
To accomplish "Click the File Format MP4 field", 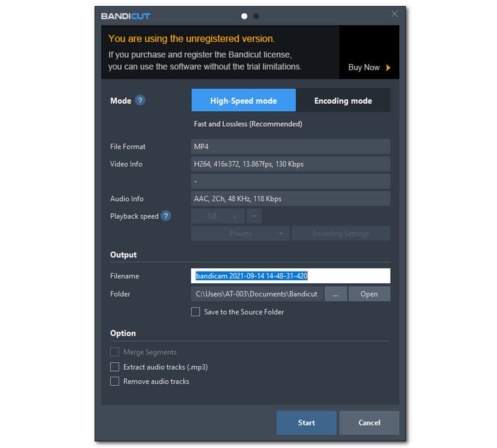I will 291,147.
